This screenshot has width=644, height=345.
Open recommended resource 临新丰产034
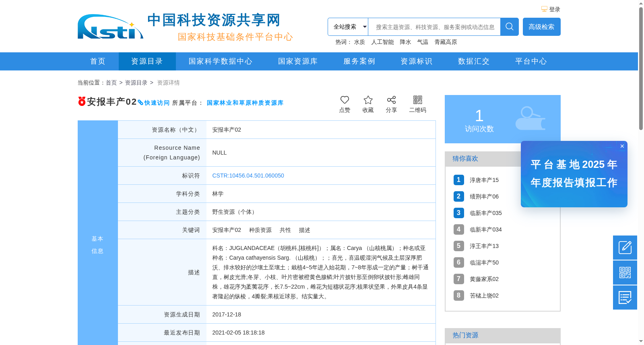486,229
